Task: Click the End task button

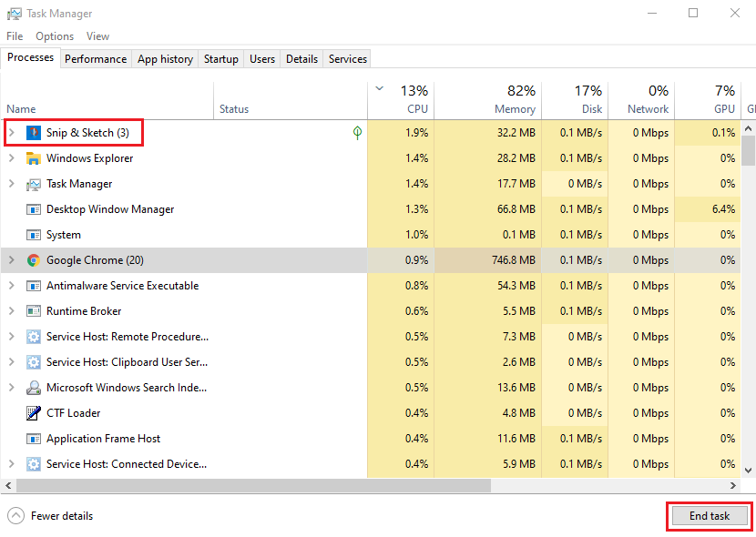Action: [710, 516]
